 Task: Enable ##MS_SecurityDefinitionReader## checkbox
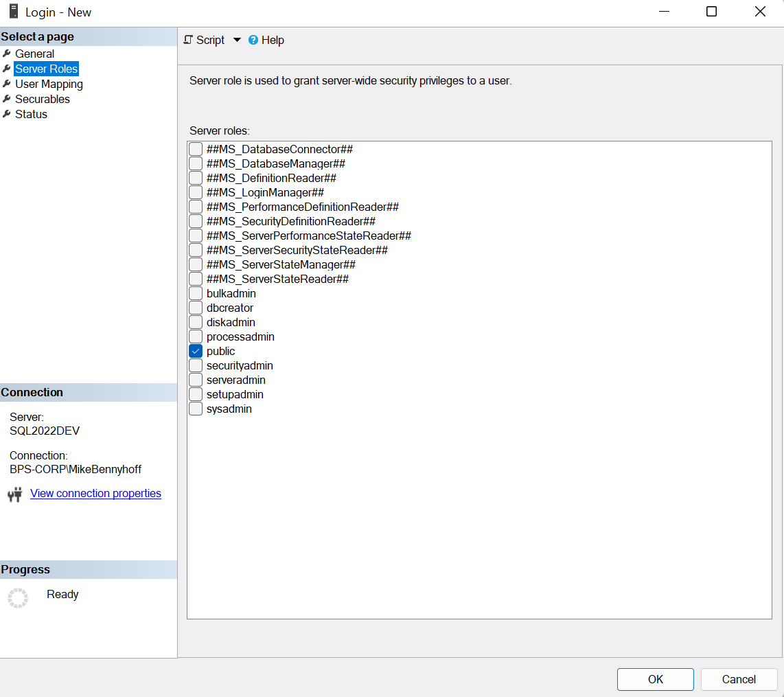tap(196, 221)
